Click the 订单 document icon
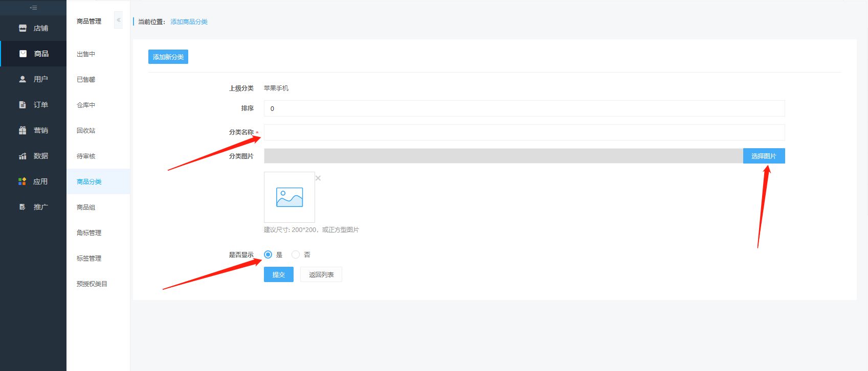The width and height of the screenshot is (868, 371). click(x=23, y=105)
